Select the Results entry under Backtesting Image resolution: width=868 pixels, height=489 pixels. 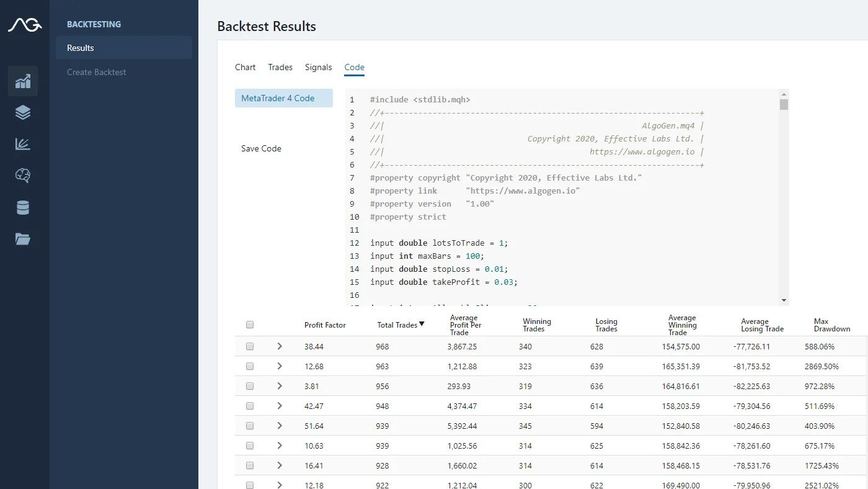[x=81, y=47]
